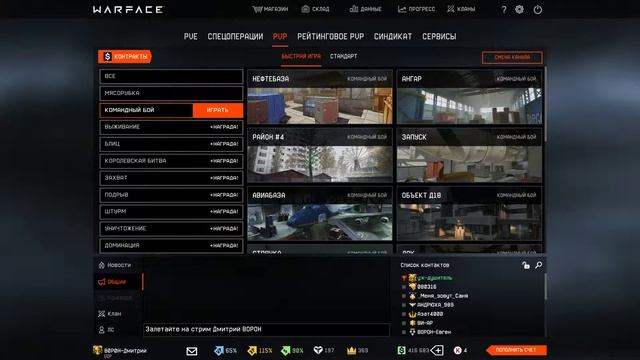The height and width of the screenshot is (360, 640).
Task: Open the Кланы crossed-swords icon in top bar
Action: [x=450, y=9]
